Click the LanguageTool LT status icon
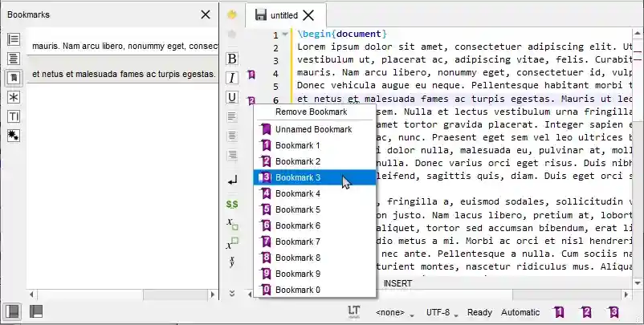Viewport: 644px width, 325px height. [x=353, y=312]
